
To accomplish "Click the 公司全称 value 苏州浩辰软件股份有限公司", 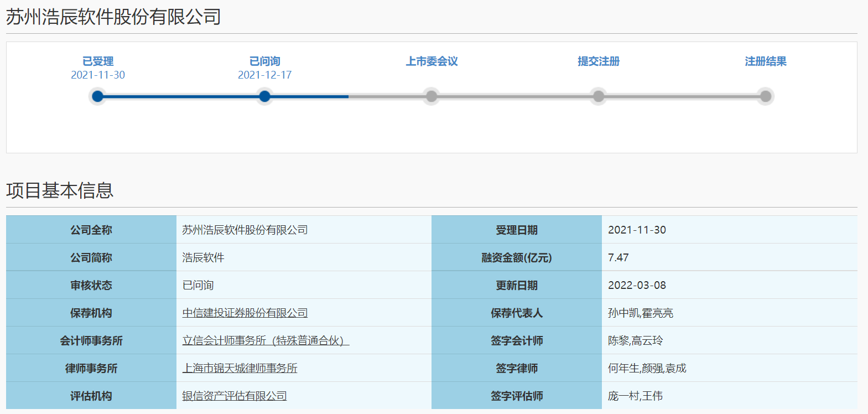I will coord(245,230).
